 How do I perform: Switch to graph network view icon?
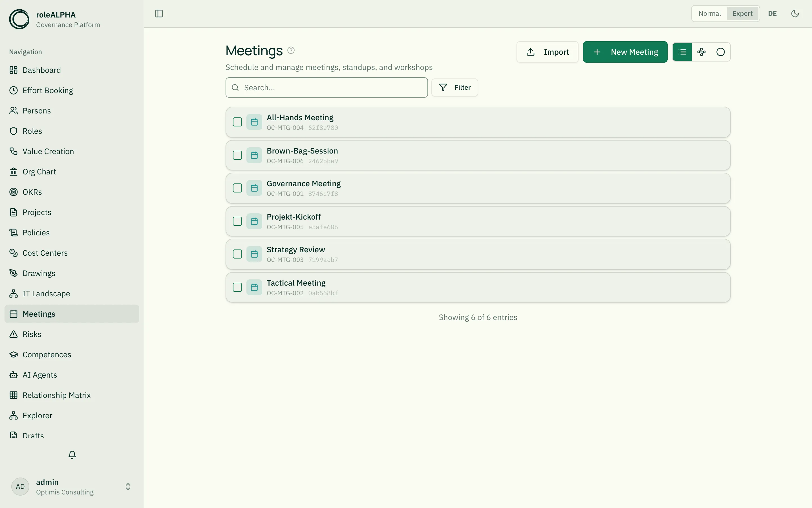701,52
